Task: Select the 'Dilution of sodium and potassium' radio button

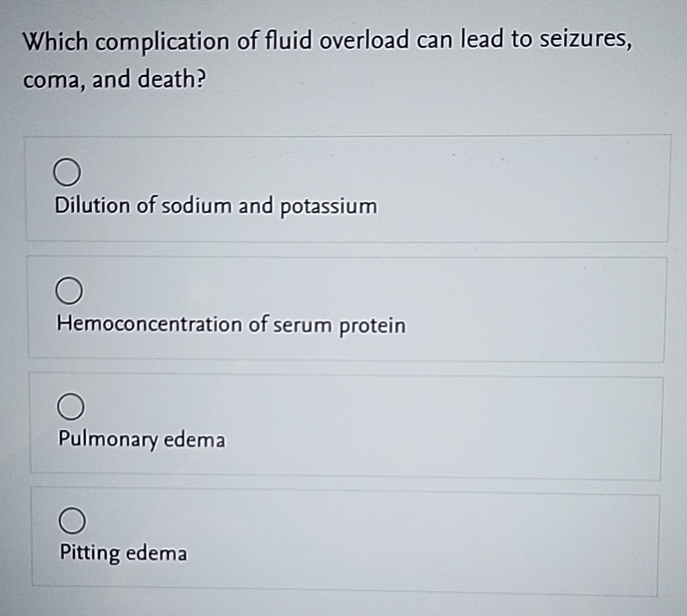Action: [67, 172]
